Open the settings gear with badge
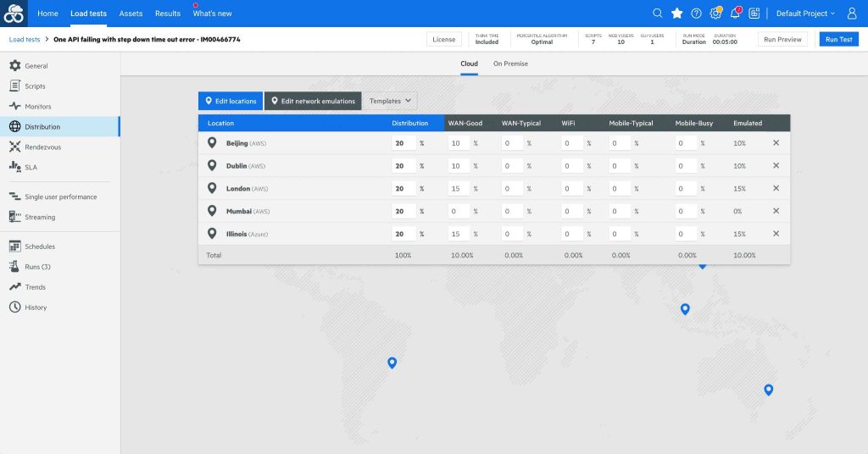Viewport: 868px width, 454px height. [715, 14]
